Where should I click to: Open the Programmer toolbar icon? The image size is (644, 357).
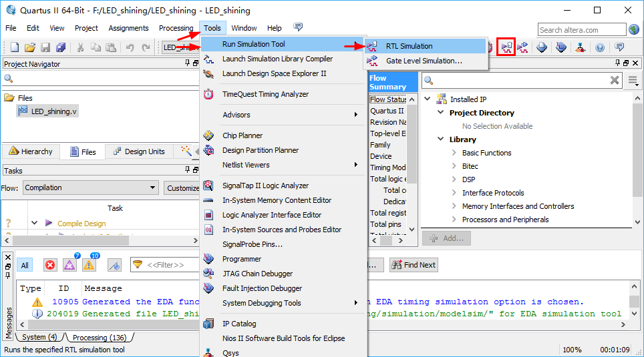[561, 47]
